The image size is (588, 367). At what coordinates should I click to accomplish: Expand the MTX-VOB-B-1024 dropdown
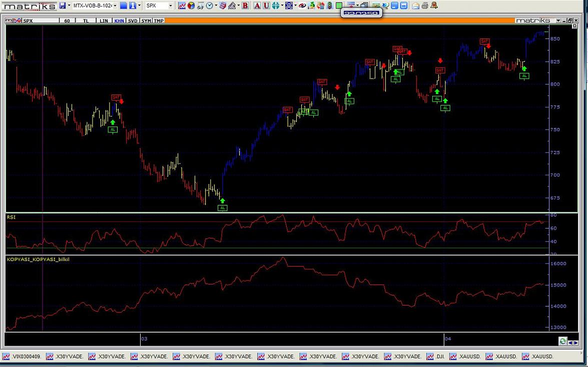115,5
